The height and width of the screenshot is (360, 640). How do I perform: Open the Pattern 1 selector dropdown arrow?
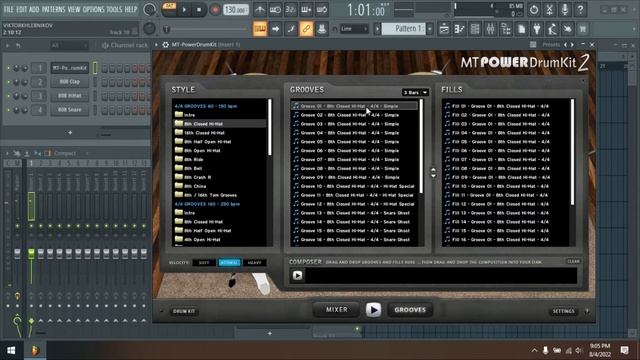tap(429, 29)
